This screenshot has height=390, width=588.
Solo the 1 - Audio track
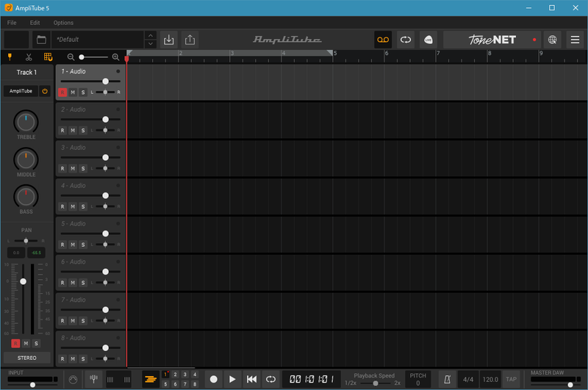(83, 92)
